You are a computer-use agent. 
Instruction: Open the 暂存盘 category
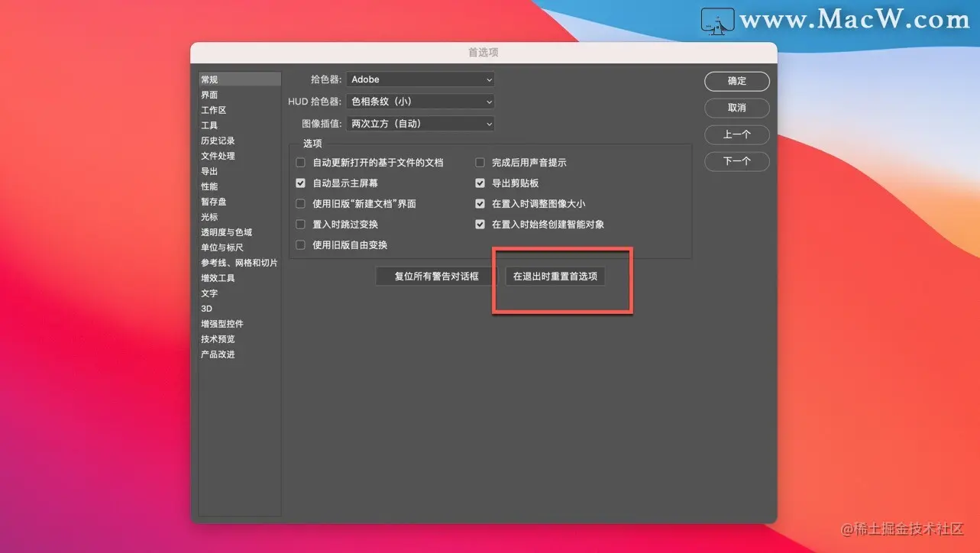pos(240,202)
